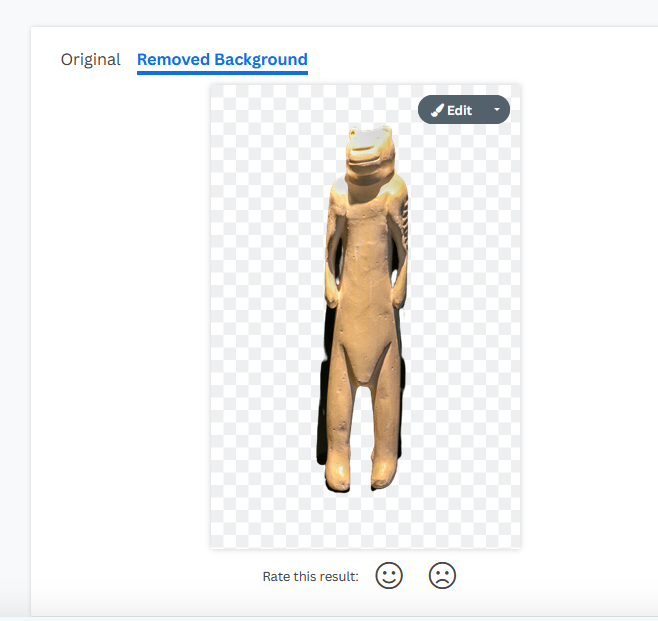Click the figurine's torso in the preview
This screenshot has height=621, width=658.
pyautogui.click(x=364, y=280)
